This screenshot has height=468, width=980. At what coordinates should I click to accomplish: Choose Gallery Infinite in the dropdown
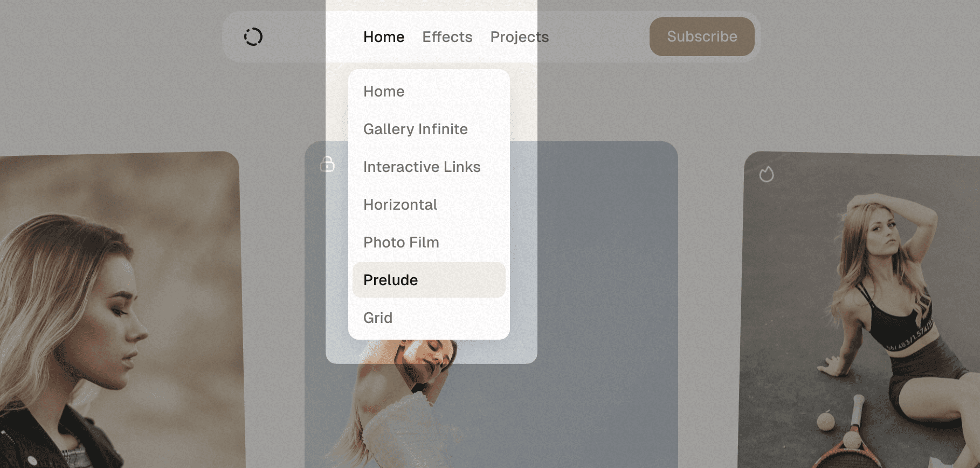[x=415, y=129]
